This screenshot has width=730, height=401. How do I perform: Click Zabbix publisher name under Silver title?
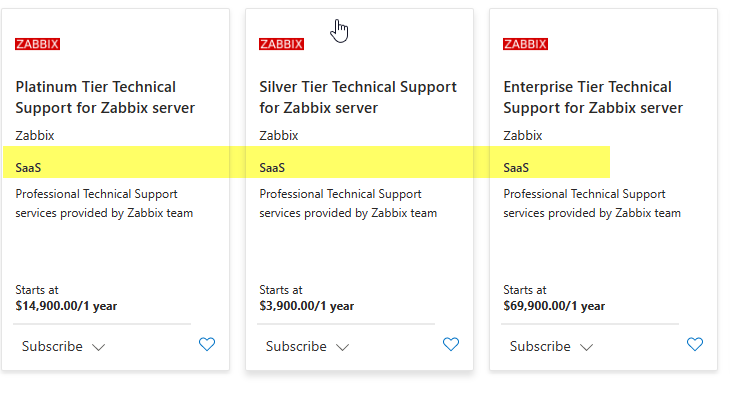coord(279,136)
